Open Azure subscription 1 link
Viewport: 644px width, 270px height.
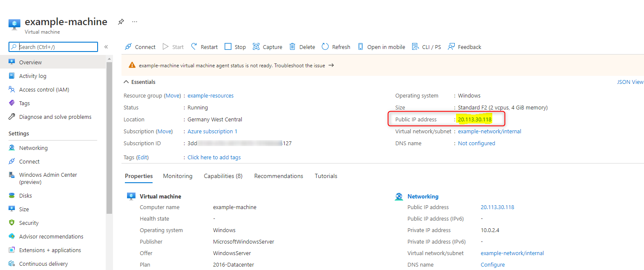[x=212, y=131]
